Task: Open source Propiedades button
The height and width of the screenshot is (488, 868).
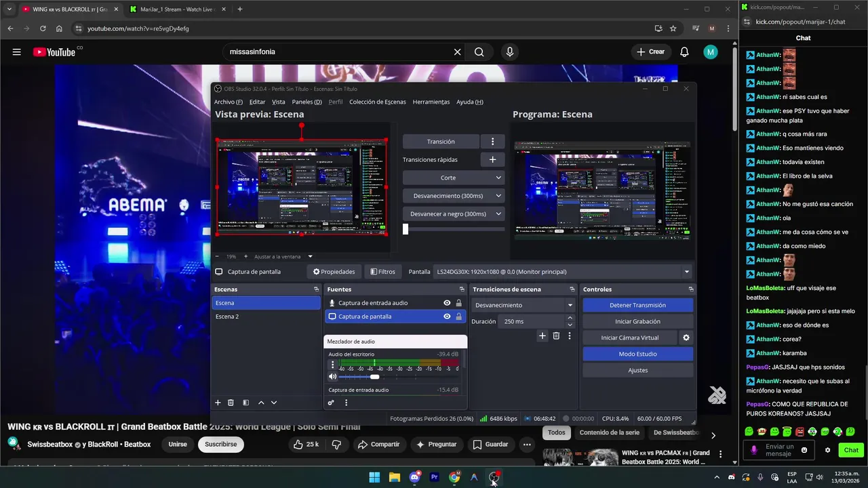Action: pos(334,272)
